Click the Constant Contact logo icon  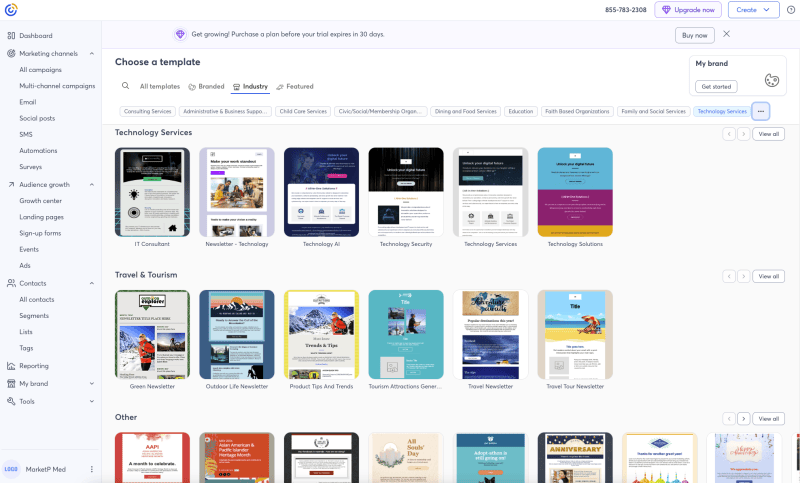(11, 10)
